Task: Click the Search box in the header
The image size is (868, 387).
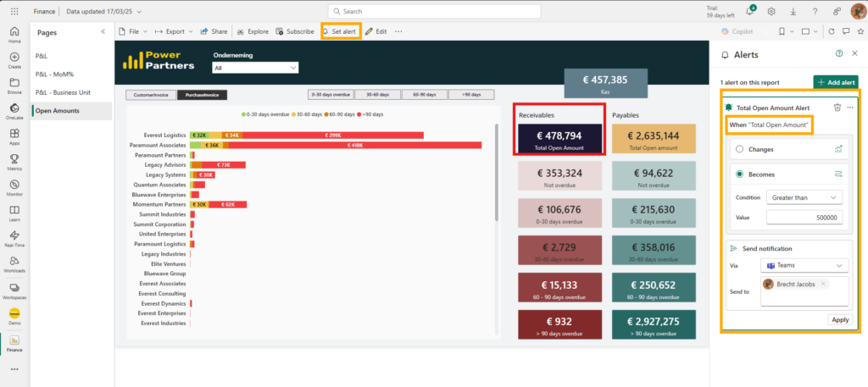Action: pos(434,11)
